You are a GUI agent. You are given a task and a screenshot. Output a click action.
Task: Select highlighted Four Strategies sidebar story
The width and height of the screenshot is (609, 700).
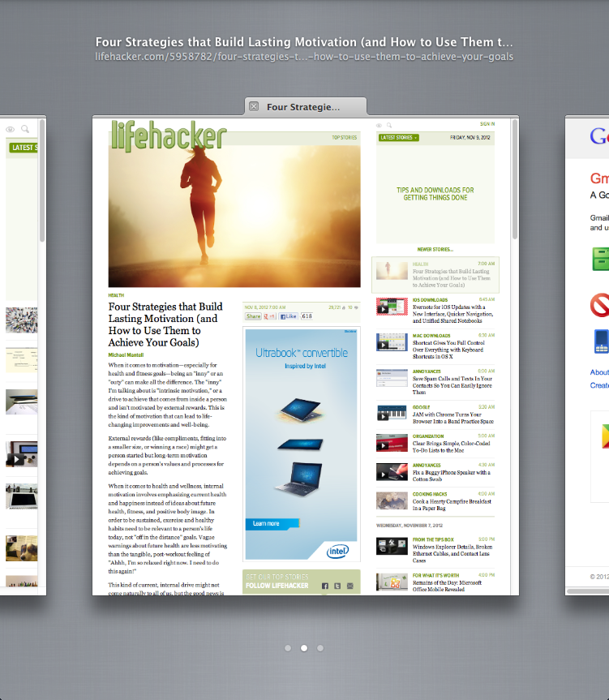[x=435, y=274]
